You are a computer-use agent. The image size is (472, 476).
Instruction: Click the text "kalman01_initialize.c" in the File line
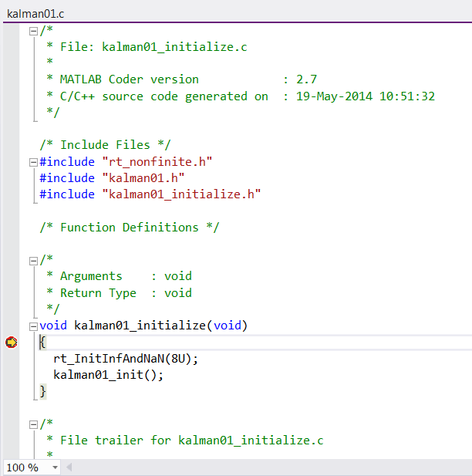[174, 47]
